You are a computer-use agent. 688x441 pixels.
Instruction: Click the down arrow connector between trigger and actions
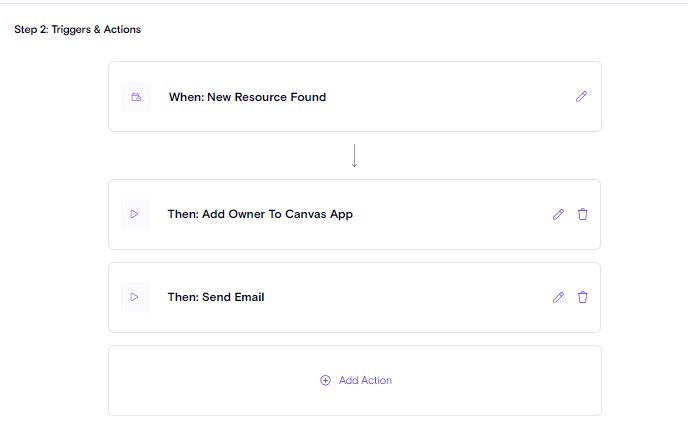click(355, 156)
